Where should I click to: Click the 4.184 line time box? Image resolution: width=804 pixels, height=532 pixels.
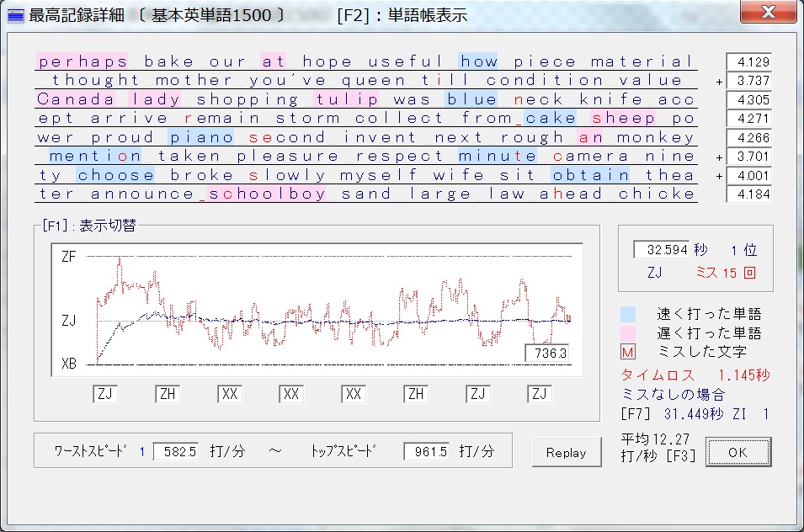click(748, 194)
